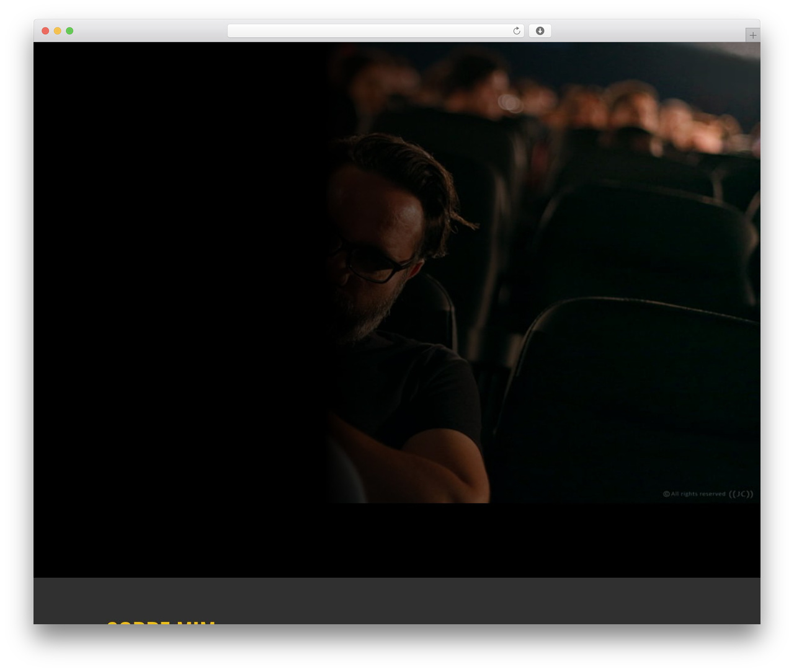This screenshot has height=672, width=794.
Task: Add a new tab with the plus icon
Action: [x=752, y=35]
